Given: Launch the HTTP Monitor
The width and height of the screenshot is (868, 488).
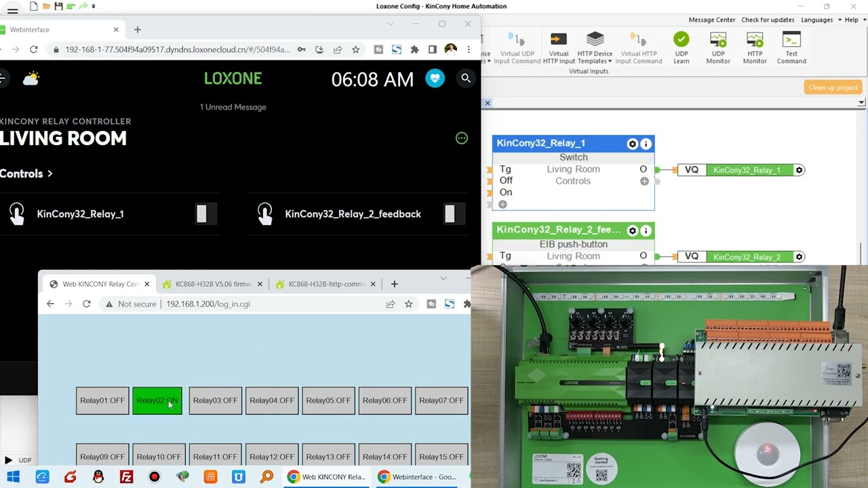Looking at the screenshot, I should (x=755, y=47).
